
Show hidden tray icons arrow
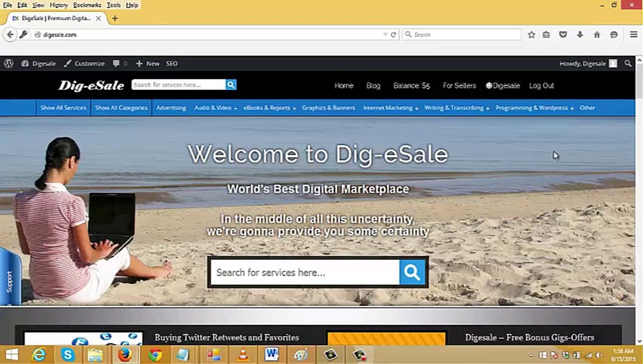coord(532,355)
